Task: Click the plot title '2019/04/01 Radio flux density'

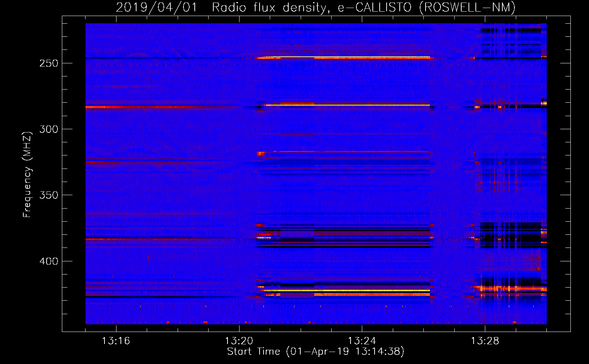Action: pyautogui.click(x=316, y=7)
